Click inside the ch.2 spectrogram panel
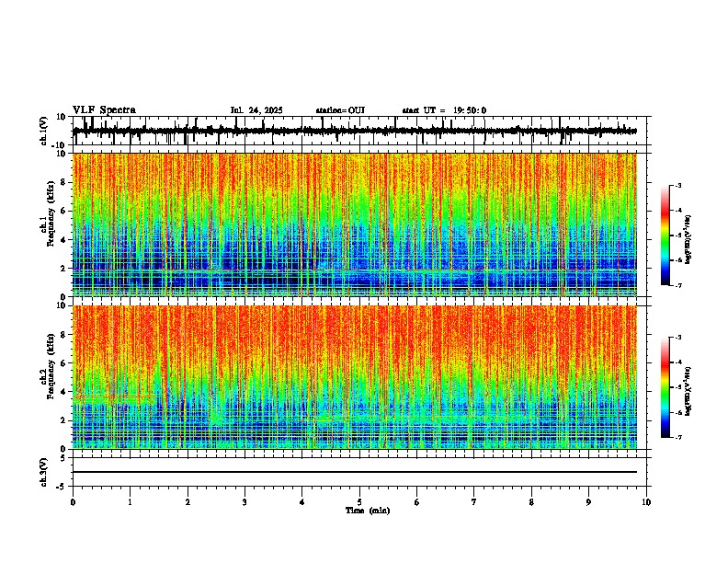 click(354, 377)
